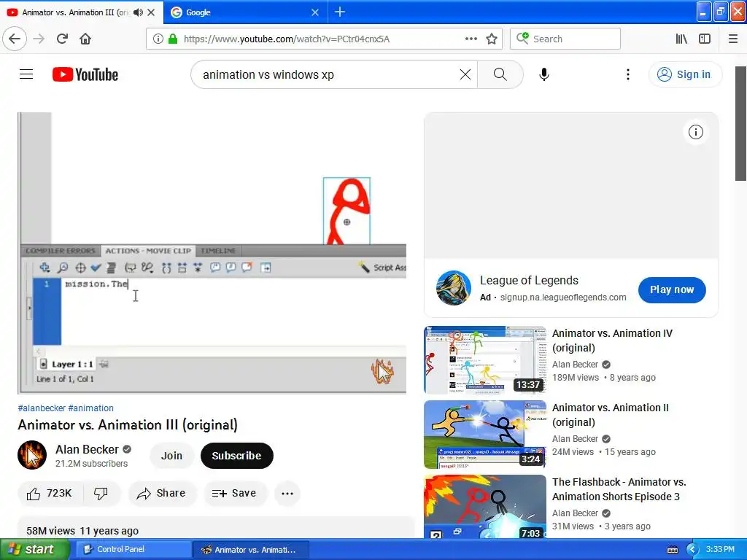Open the ad info icon
747x560 pixels.
click(695, 132)
